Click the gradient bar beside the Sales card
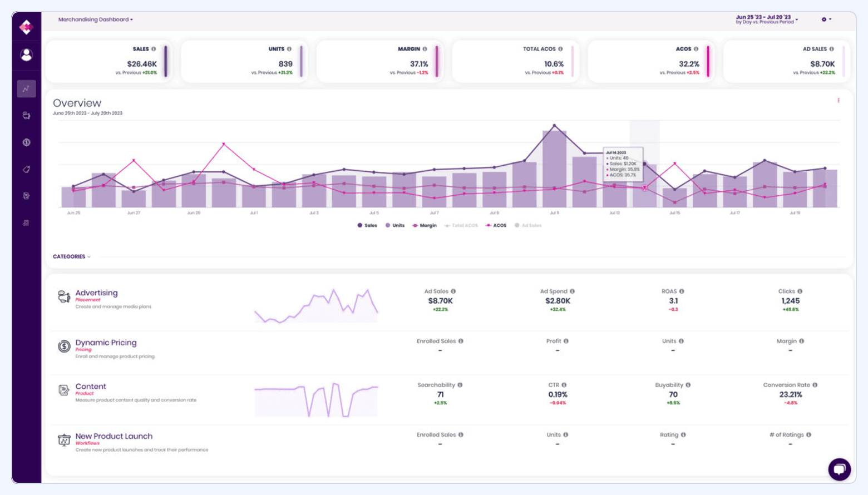The height and width of the screenshot is (495, 868). (167, 61)
